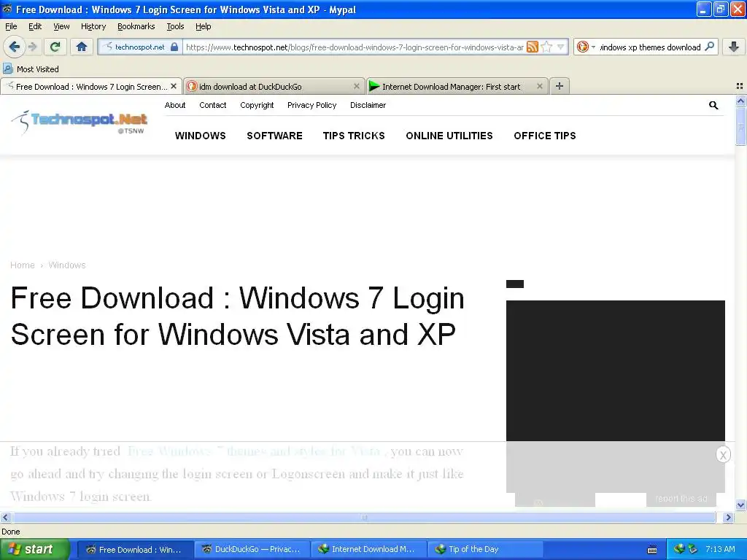Switch to DuckDuckGo taskbar window

252,549
